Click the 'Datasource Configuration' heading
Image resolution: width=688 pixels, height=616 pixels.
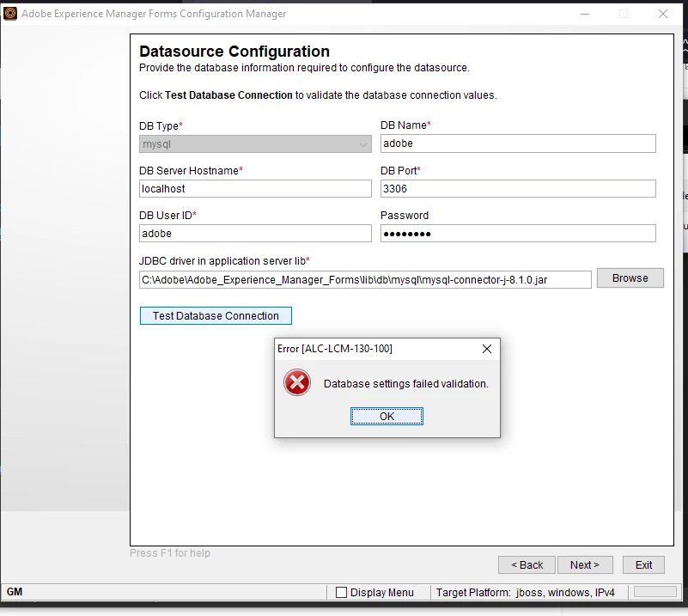[x=234, y=52]
